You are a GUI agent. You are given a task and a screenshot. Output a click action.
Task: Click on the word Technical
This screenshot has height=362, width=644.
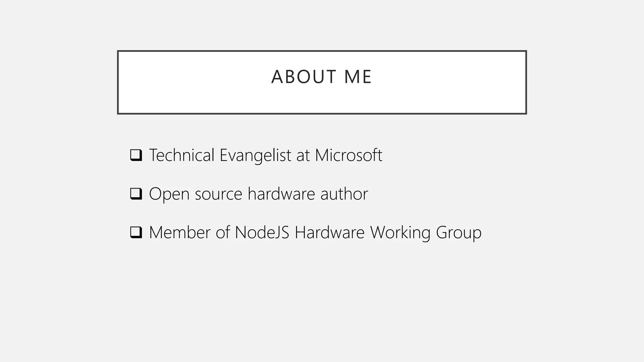tap(182, 155)
